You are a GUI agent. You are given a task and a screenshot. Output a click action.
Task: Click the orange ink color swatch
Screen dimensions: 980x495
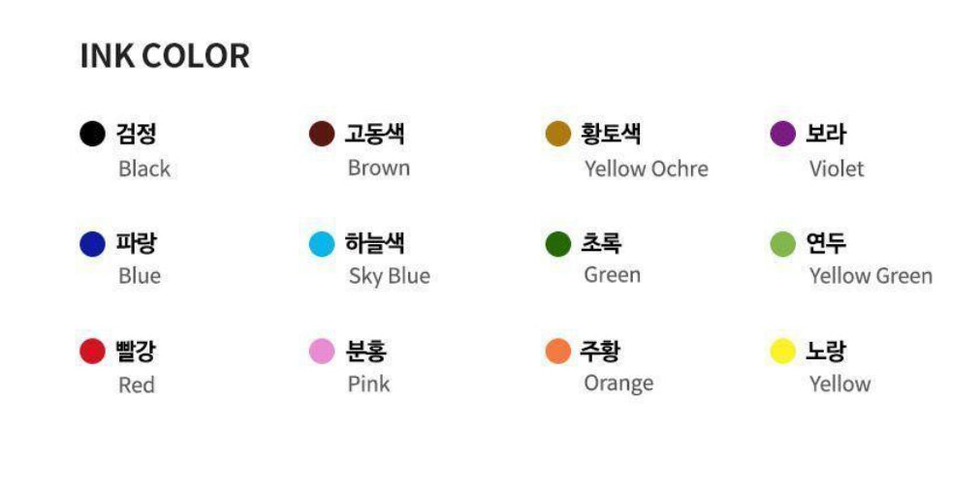pos(558,352)
